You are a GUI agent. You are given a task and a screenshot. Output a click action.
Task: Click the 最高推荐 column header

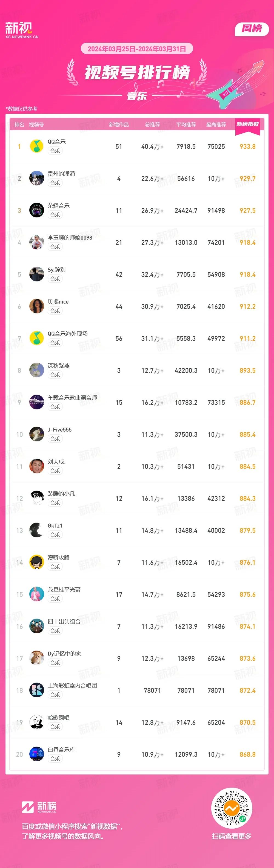pyautogui.click(x=216, y=125)
